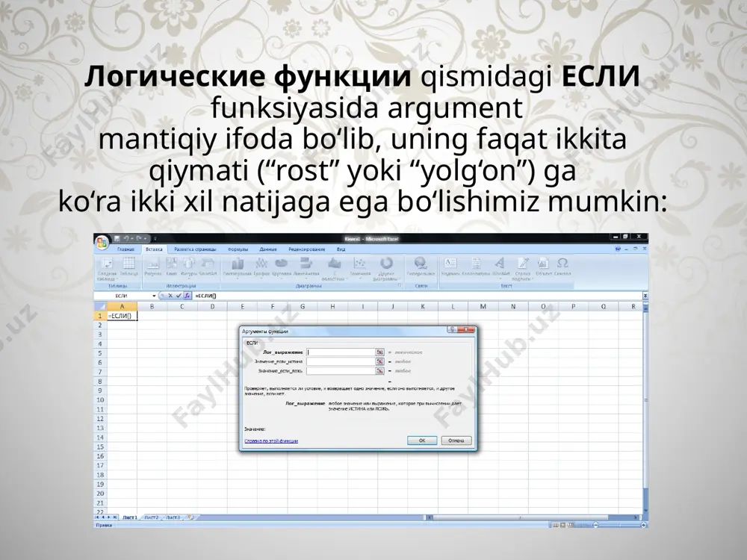The height and width of the screenshot is (560, 747).
Task: Open the Charts group dialog launcher
Action: click(400, 286)
